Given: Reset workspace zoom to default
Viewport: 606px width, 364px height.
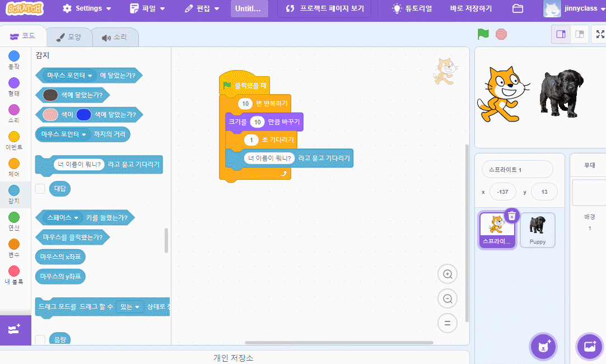Looking at the screenshot, I should point(447,323).
